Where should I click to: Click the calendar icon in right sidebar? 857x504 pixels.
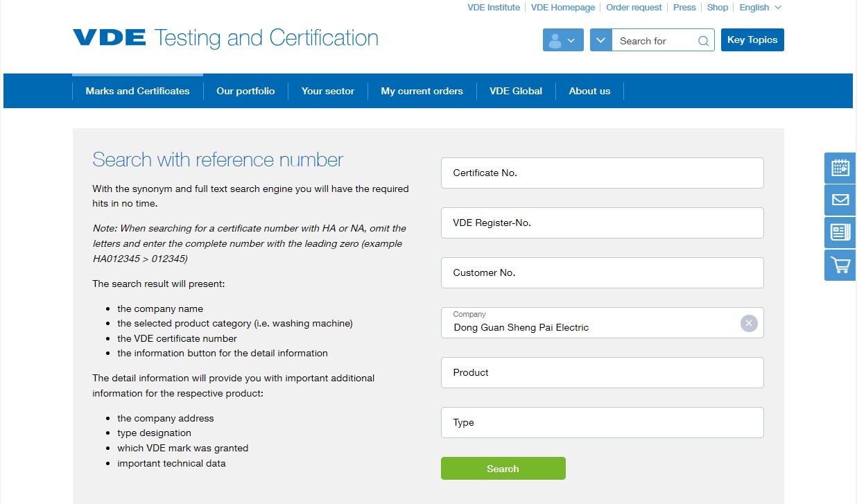coord(840,168)
